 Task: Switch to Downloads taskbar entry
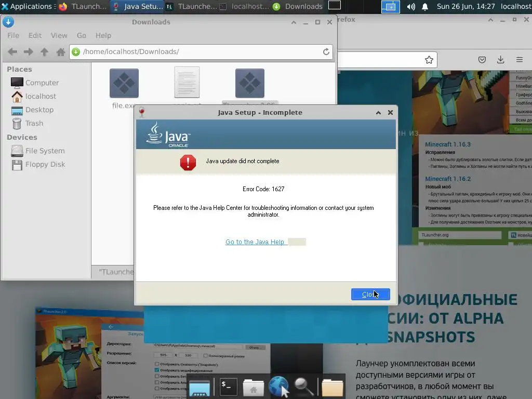(298, 6)
